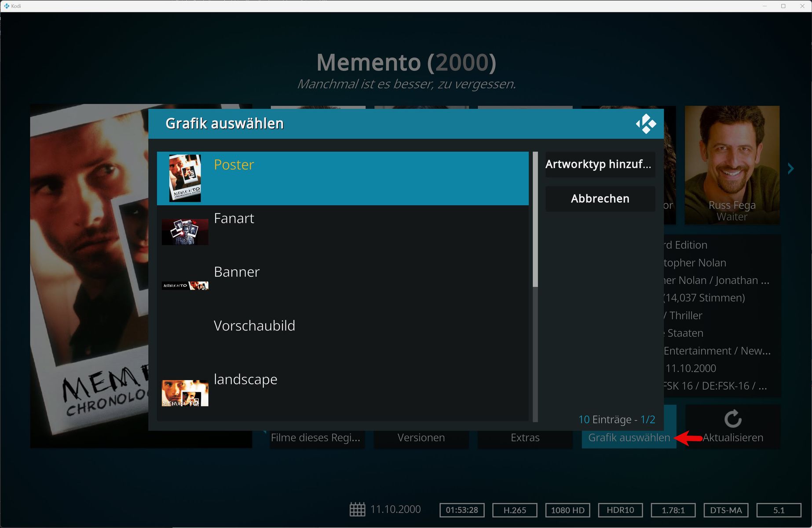Minimize the Kodi window
The height and width of the screenshot is (528, 812).
[x=764, y=6]
